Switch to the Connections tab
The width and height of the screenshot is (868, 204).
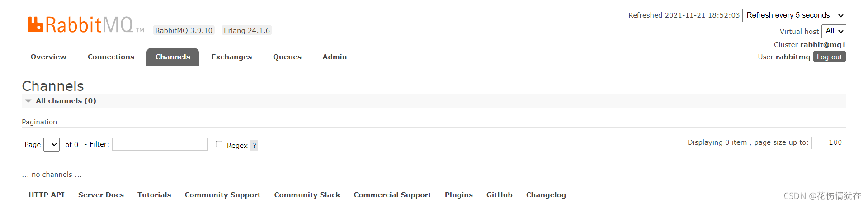point(111,57)
